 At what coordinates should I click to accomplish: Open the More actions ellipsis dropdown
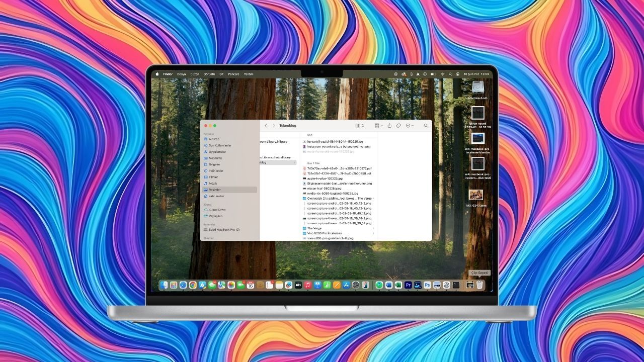click(409, 126)
